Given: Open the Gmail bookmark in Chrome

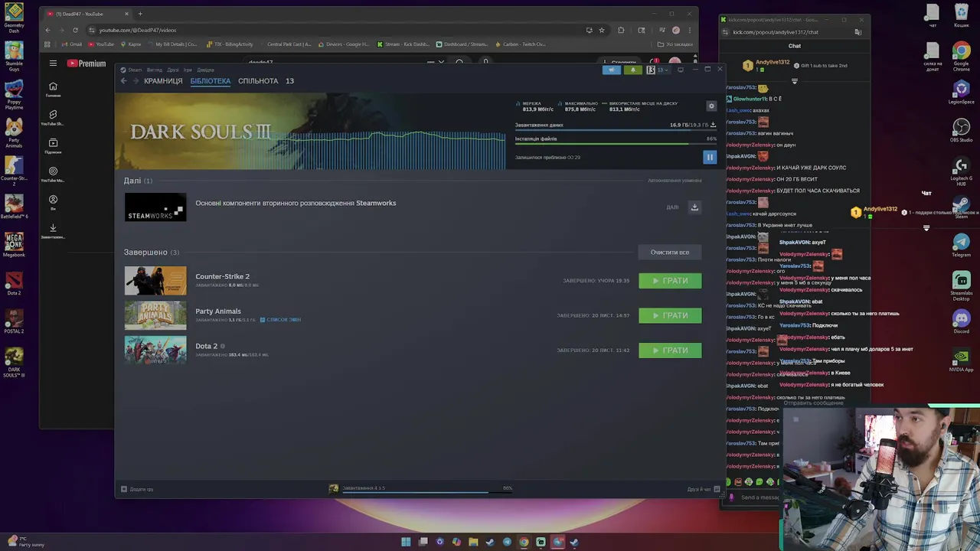Looking at the screenshot, I should click(70, 44).
